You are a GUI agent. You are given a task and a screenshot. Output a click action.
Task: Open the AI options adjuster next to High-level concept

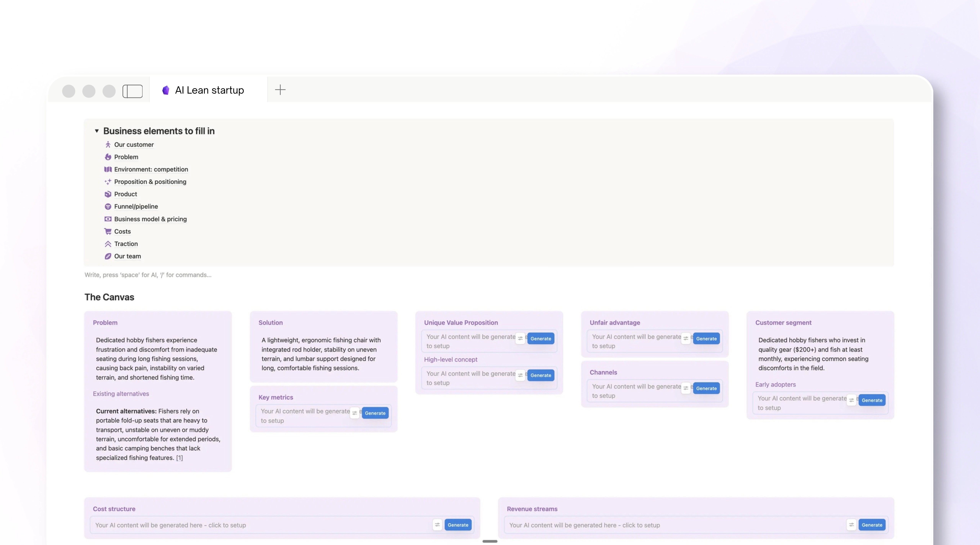[x=520, y=375]
